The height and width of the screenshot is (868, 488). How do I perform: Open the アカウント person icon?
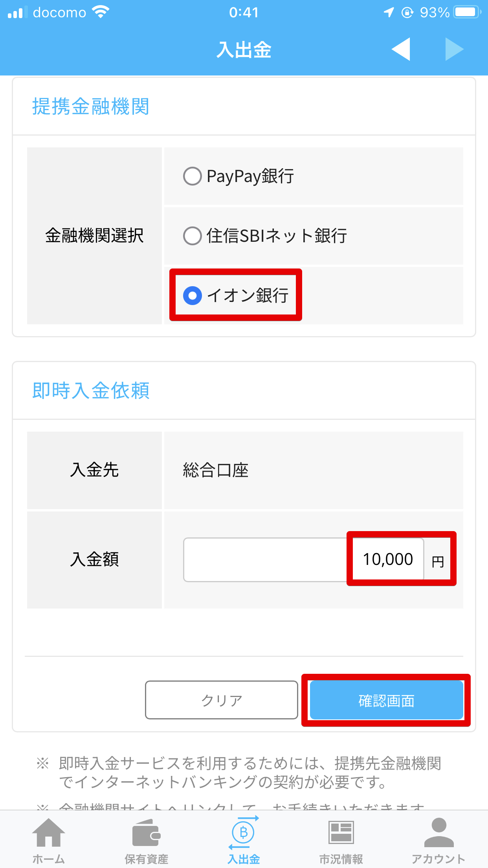click(x=439, y=832)
